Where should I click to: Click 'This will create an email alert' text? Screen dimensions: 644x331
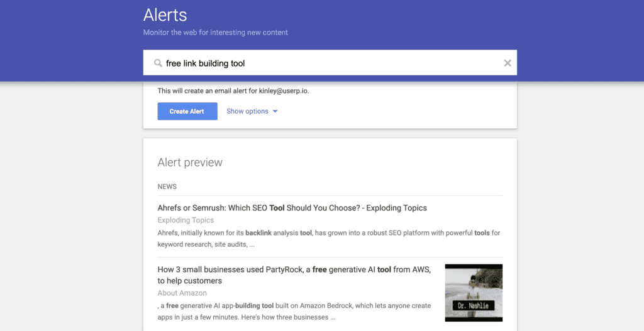coord(203,91)
